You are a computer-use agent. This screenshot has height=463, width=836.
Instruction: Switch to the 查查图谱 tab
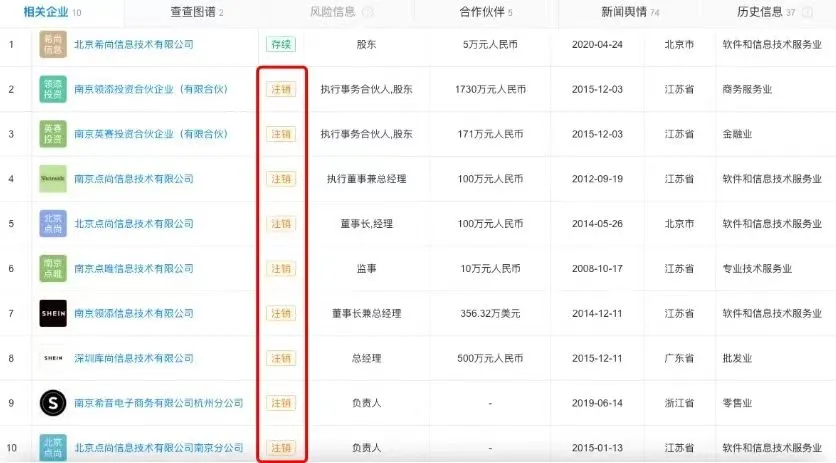pos(197,12)
